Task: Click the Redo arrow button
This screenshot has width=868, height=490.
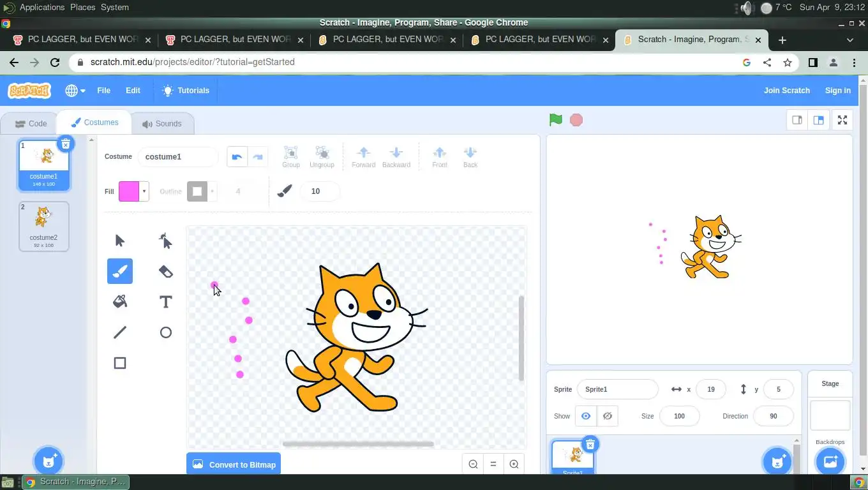Action: [258, 157]
